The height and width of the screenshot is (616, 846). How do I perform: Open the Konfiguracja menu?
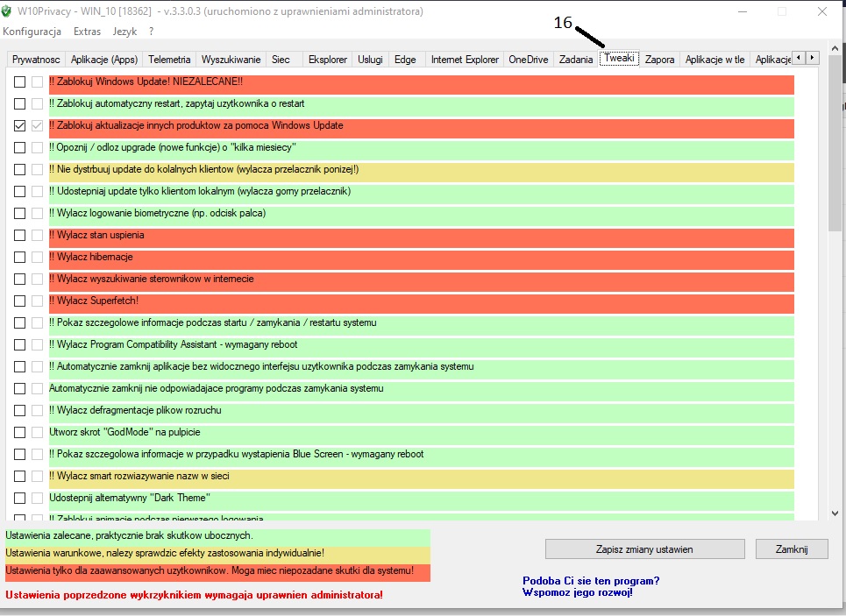[32, 32]
